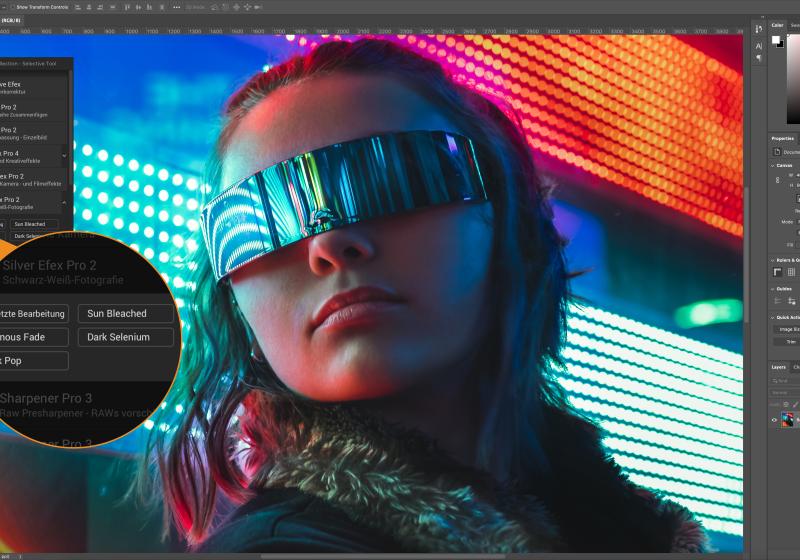Image resolution: width=800 pixels, height=560 pixels.
Task: Collapse the Silver Efex Pro 2 section chevron
Action: (64, 203)
